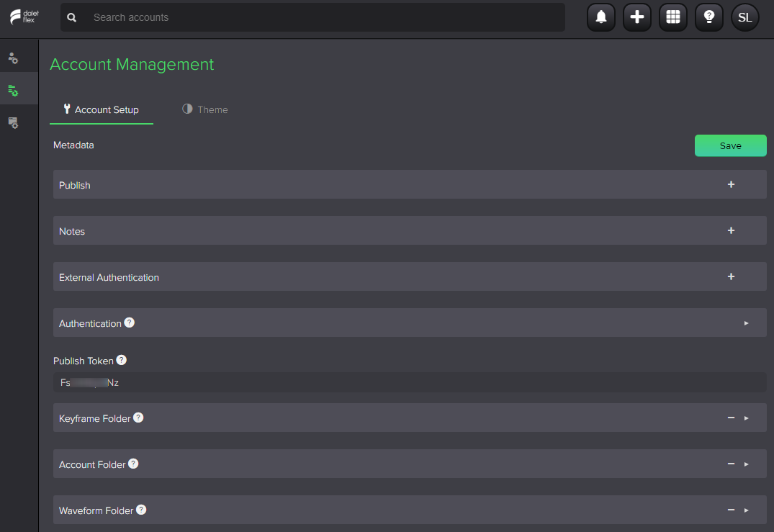Expand the Publish section
Viewport: 774px width, 532px height.
[731, 184]
